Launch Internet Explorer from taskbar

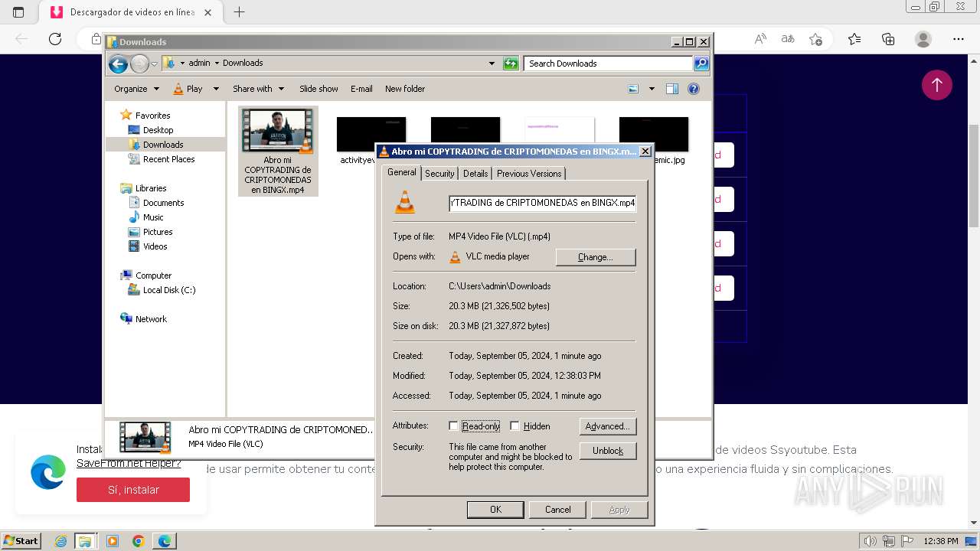60,541
